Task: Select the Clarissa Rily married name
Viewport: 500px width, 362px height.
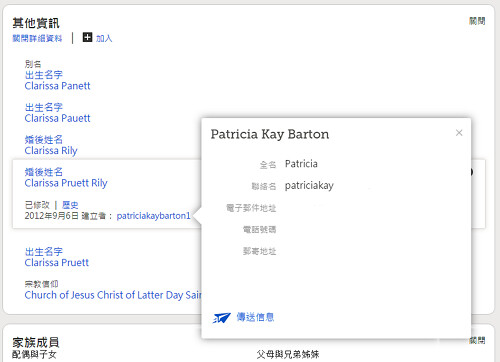Action: tap(51, 151)
